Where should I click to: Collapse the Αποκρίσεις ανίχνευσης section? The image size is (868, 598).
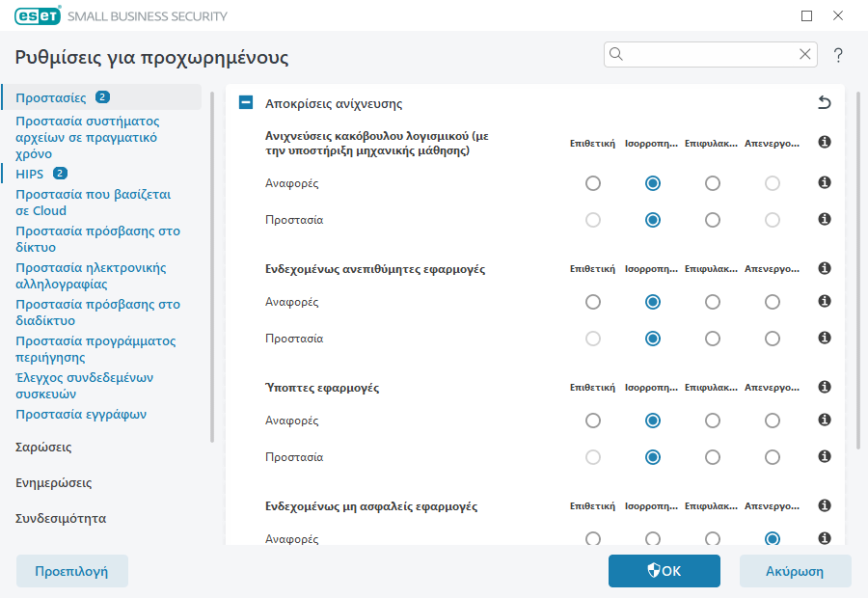point(245,102)
